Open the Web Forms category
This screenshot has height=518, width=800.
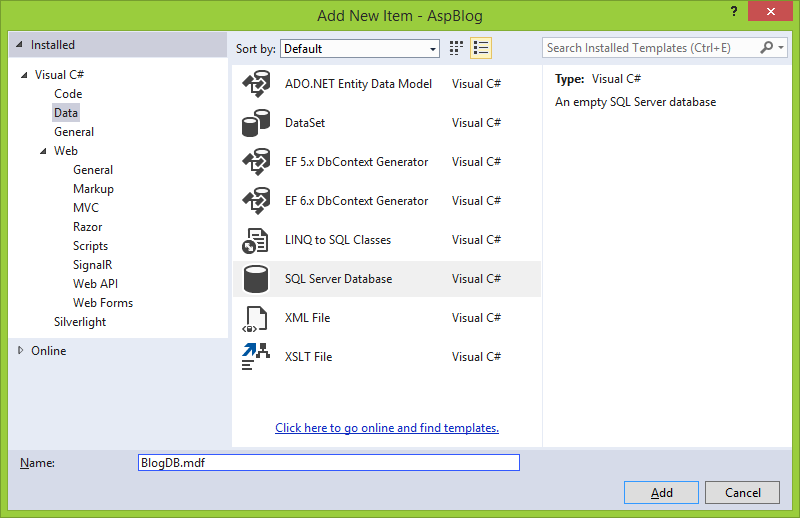102,303
